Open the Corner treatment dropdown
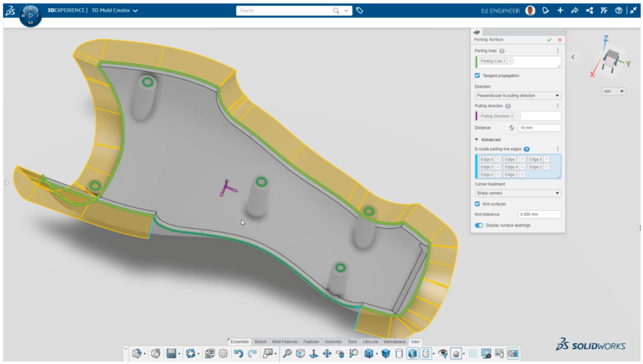This screenshot has height=364, width=643. pos(517,192)
